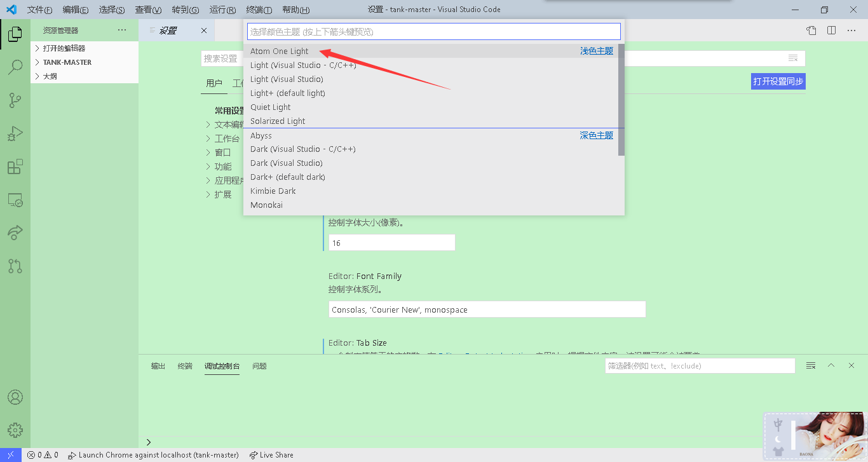Maximize the bottom panel with up chevron
The height and width of the screenshot is (462, 868).
831,365
